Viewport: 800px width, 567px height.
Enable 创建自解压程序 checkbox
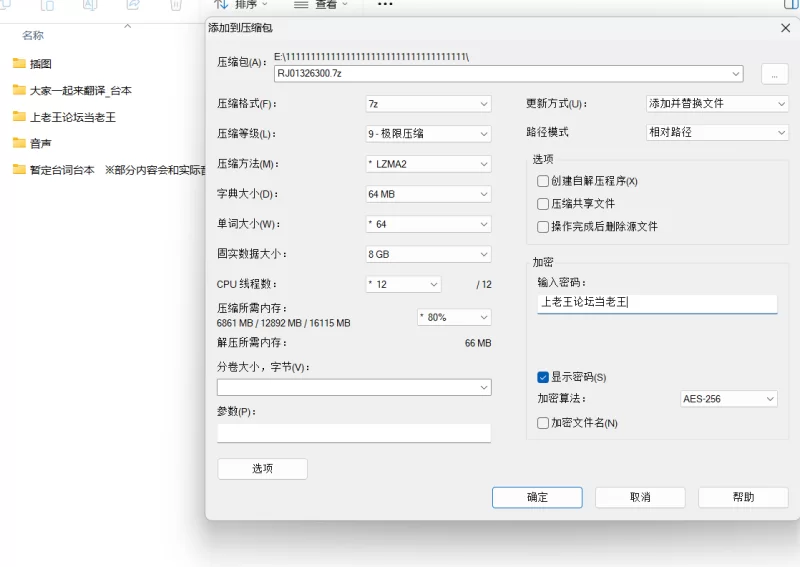pyautogui.click(x=543, y=181)
